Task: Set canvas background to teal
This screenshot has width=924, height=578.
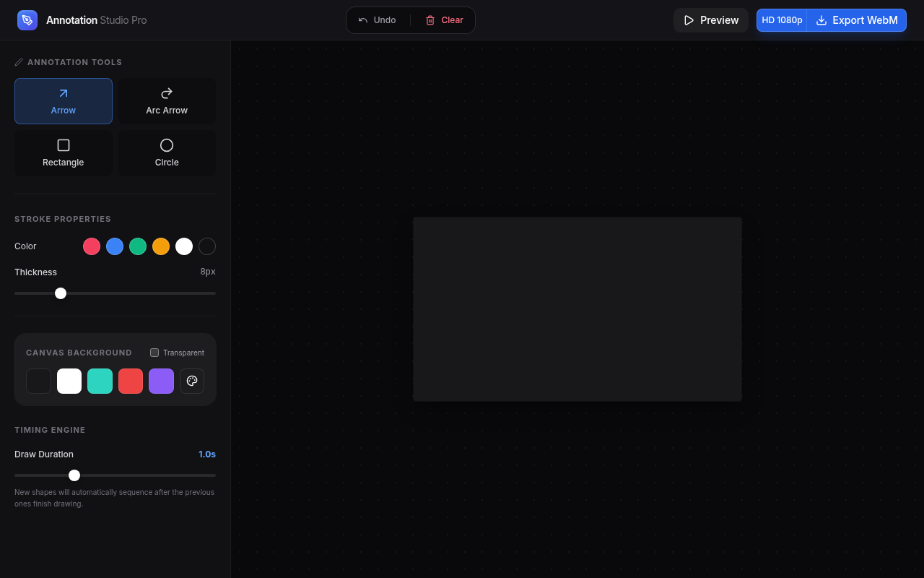Action: pos(100,381)
